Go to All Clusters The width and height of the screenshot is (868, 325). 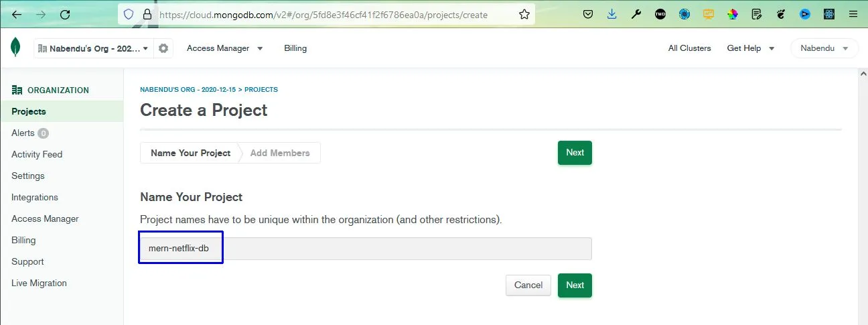pos(690,48)
